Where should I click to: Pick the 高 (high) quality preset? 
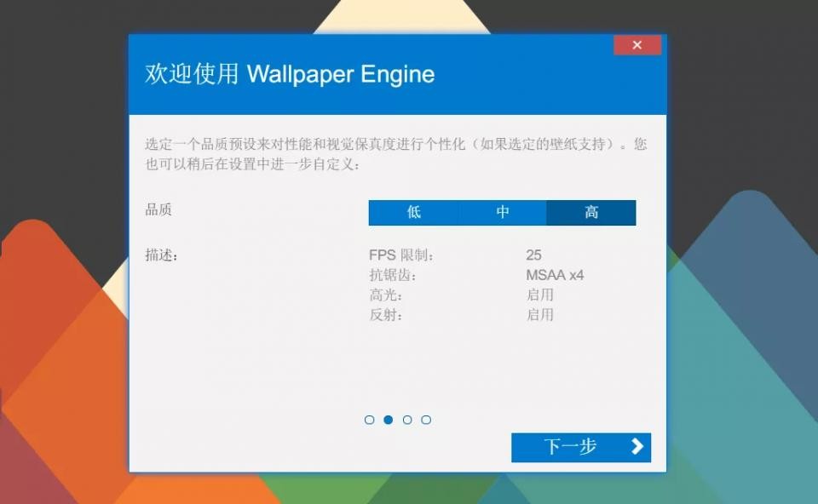pos(591,213)
